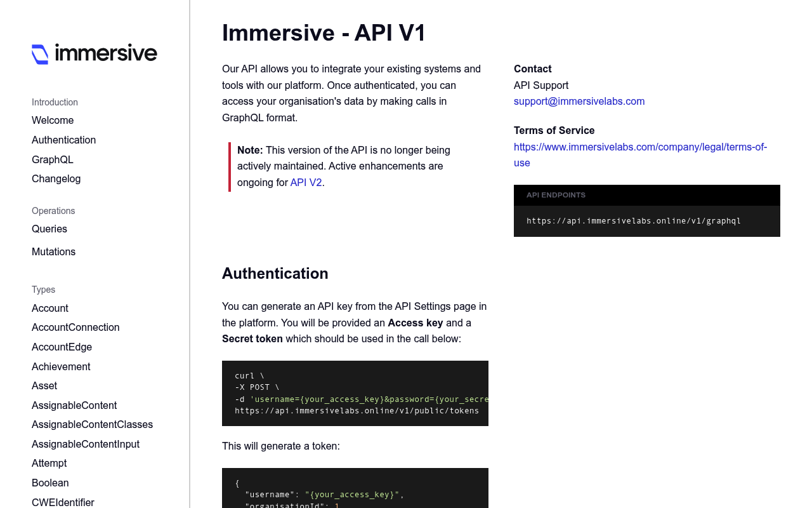Click the Operations sidebar group label
Screen dimensions: 812x508
(53, 211)
